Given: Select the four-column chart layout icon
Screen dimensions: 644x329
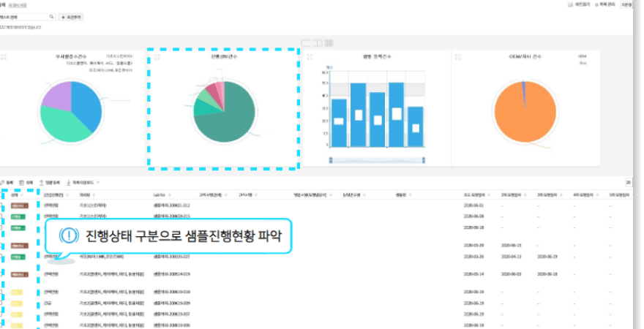Looking at the screenshot, I should (x=329, y=42).
